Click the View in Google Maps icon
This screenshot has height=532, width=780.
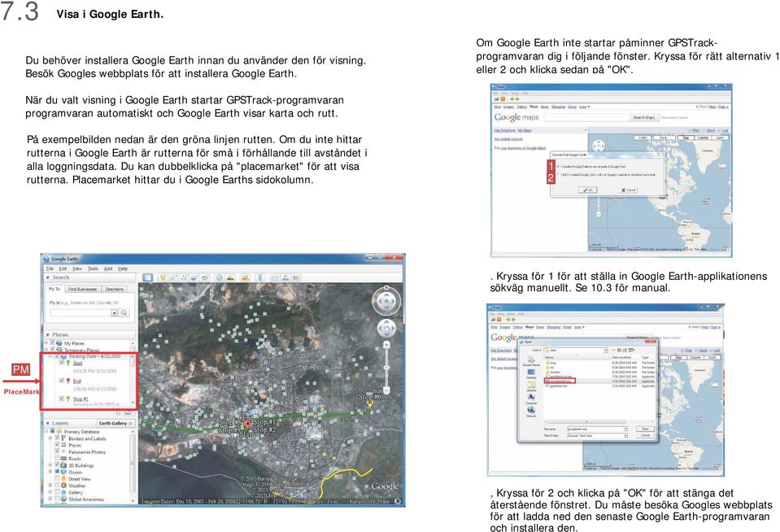point(296,277)
